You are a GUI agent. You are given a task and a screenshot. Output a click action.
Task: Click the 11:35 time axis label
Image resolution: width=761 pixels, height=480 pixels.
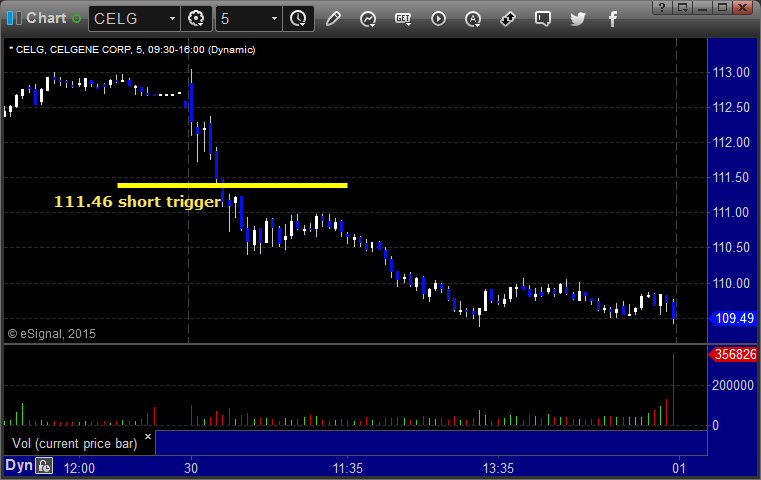[x=347, y=468]
